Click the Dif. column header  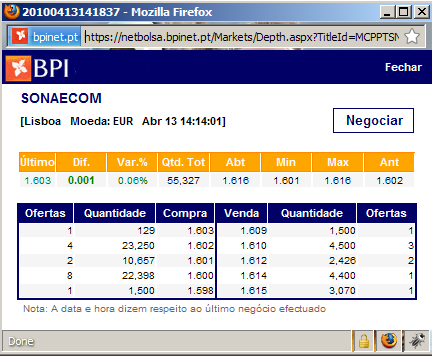(x=81, y=162)
